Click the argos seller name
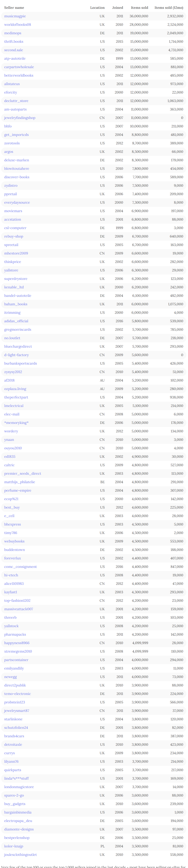 coord(9,152)
